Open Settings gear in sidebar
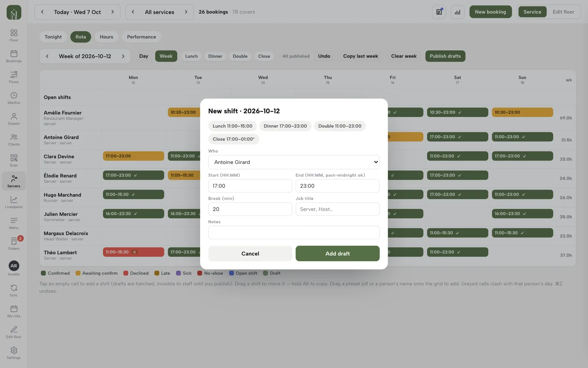588x368 pixels. coord(14,353)
